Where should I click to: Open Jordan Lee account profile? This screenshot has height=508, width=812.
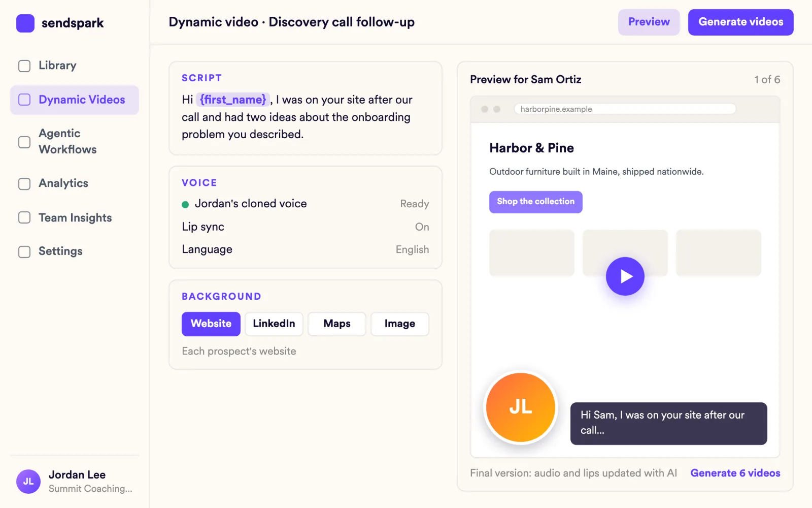point(75,481)
